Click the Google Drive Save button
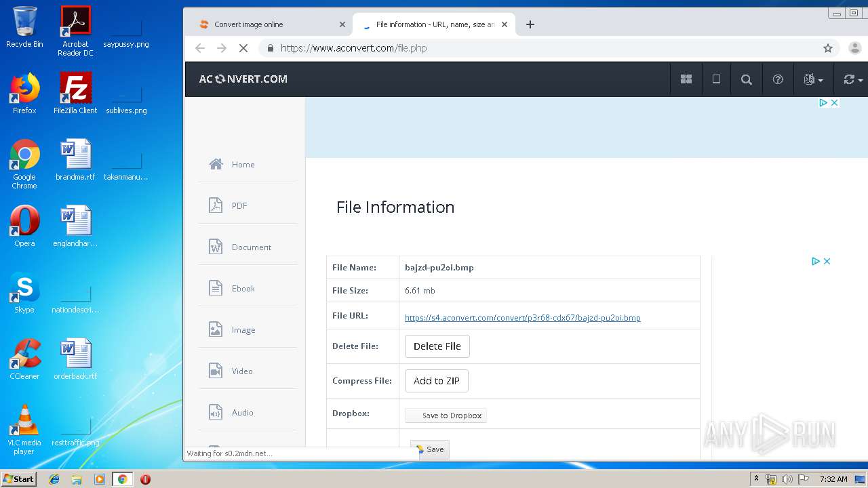This screenshot has height=488, width=868. coord(430,449)
